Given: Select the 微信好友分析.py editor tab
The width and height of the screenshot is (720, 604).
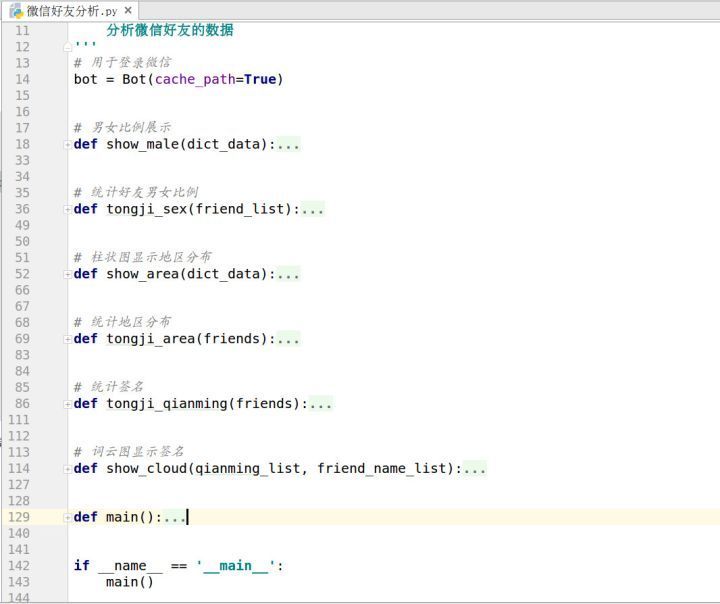Looking at the screenshot, I should pos(70,11).
